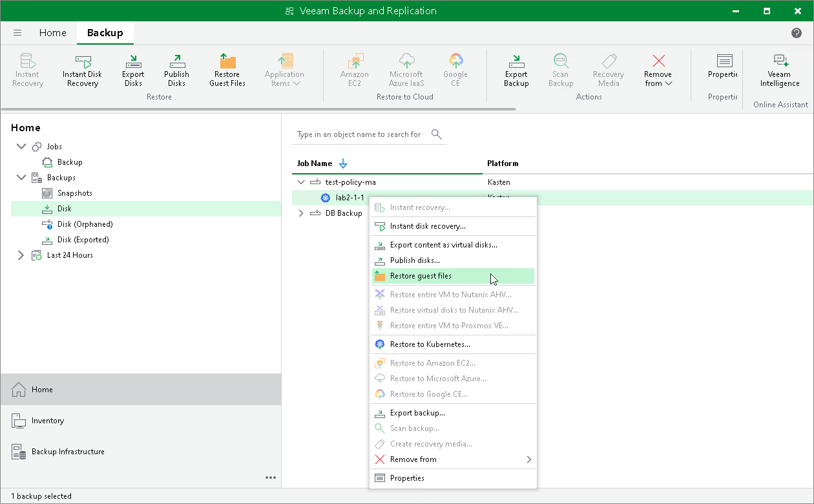Click the search magnifier icon
The image size is (814, 504).
(437, 134)
